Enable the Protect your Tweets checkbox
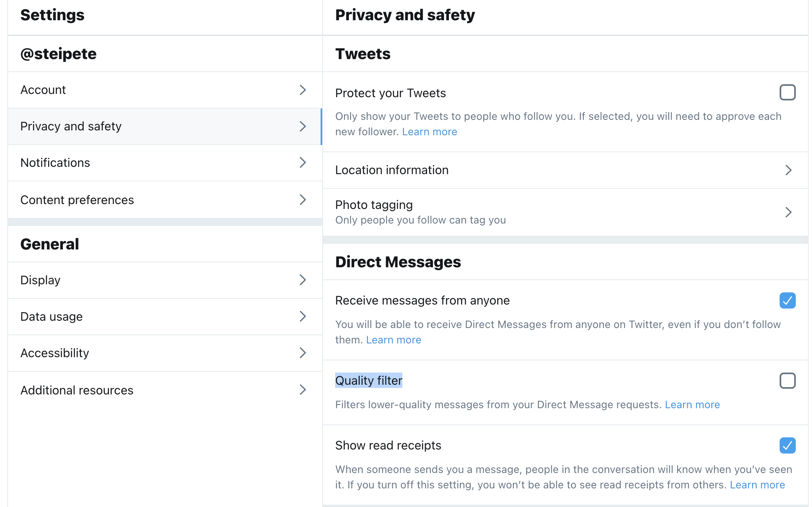 coord(787,93)
